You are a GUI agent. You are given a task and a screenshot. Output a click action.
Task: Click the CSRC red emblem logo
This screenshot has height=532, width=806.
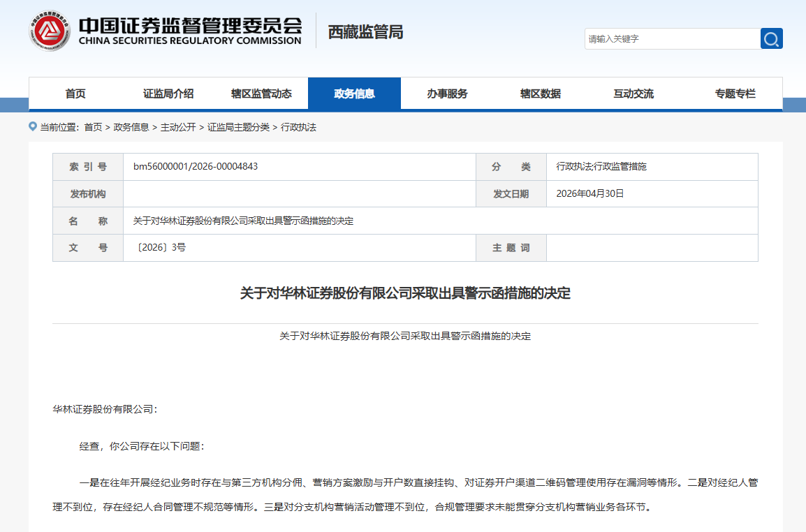click(x=50, y=31)
